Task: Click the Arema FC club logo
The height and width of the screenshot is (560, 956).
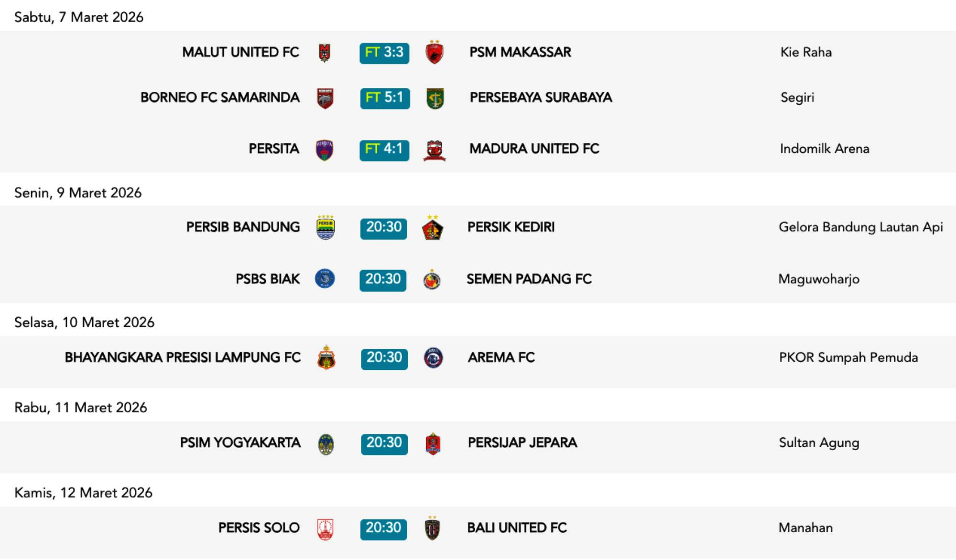Action: [x=434, y=357]
